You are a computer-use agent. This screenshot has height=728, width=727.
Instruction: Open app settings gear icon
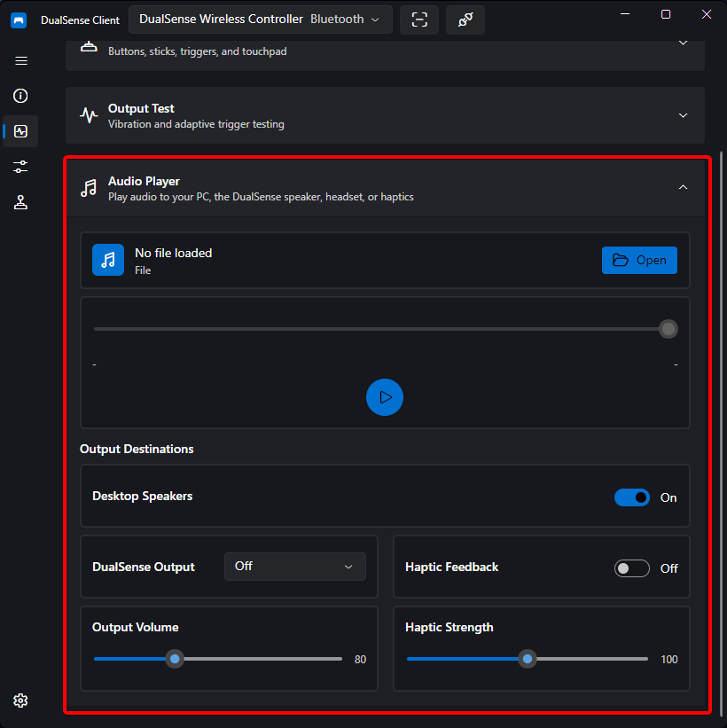click(x=20, y=701)
